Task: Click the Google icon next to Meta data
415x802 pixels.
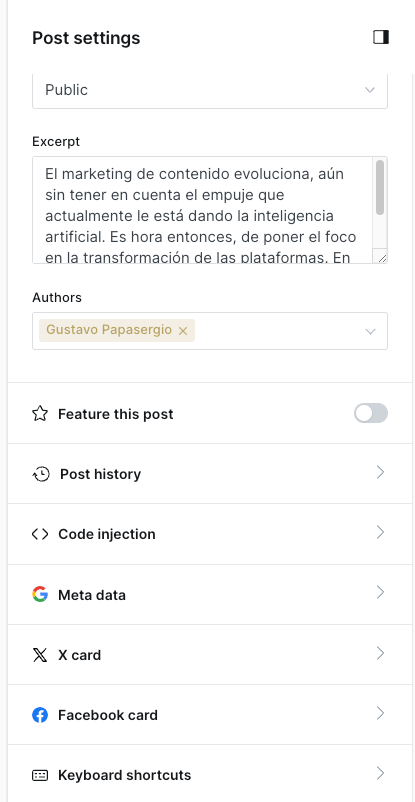Action: (x=40, y=594)
